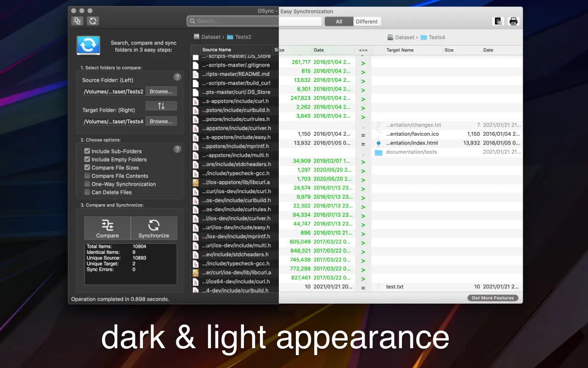Toggle Include Empty Folders checkbox
Image resolution: width=588 pixels, height=368 pixels.
[87, 159]
